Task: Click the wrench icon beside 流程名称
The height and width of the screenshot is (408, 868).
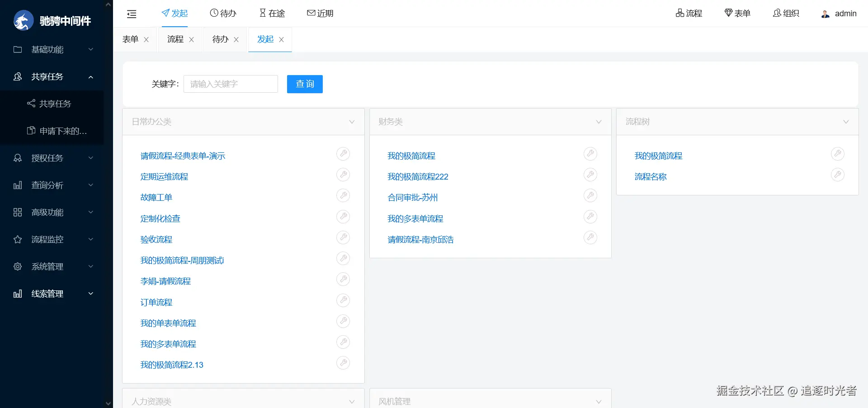Action: pos(838,175)
